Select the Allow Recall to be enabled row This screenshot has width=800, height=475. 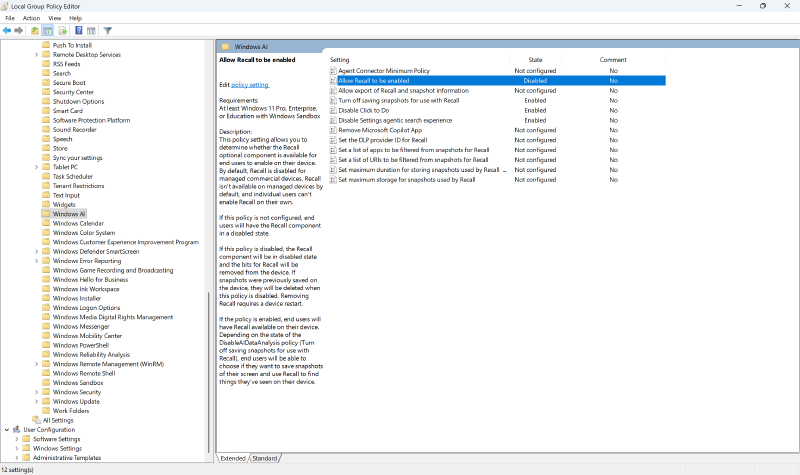tap(497, 81)
